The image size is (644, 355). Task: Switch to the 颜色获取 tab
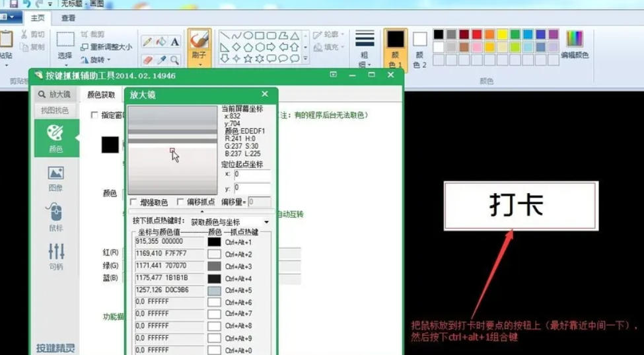click(x=101, y=95)
